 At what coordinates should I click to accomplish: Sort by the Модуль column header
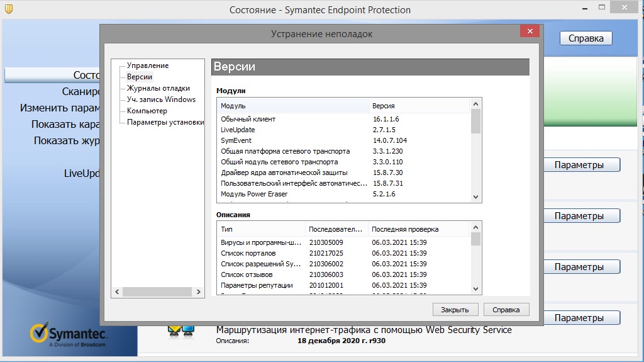tap(293, 106)
